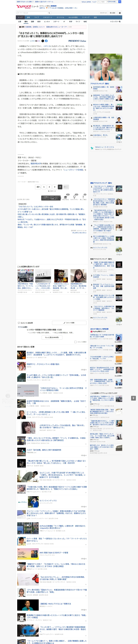Open the 大阪万博を巡る「中国製EVバス」 article thumbnail
This screenshot has height=644, width=138.
26,276
